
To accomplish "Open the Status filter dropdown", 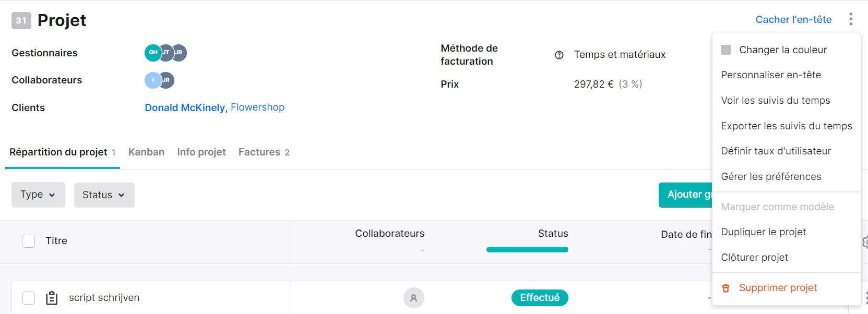I will 104,195.
